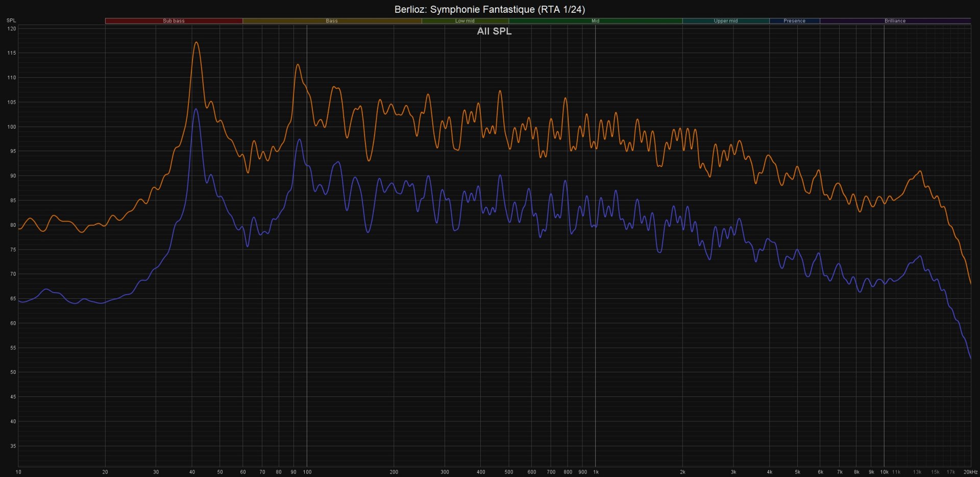980x477 pixels.
Task: Select the yellow Bass frequency band
Action: (x=332, y=21)
